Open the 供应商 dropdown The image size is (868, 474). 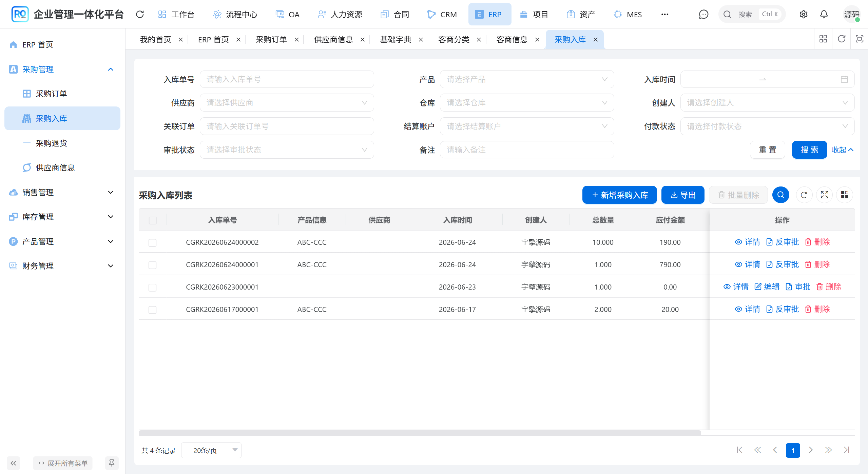pyautogui.click(x=287, y=103)
